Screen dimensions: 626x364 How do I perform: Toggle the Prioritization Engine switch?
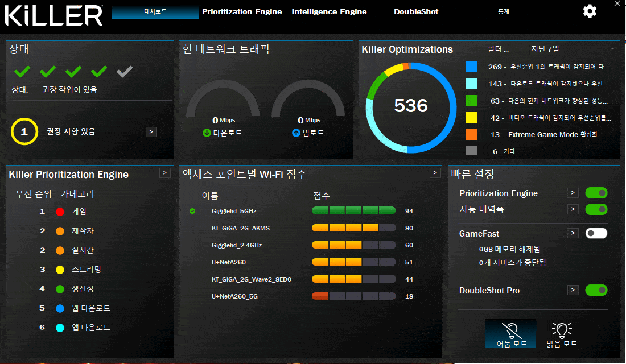click(596, 193)
